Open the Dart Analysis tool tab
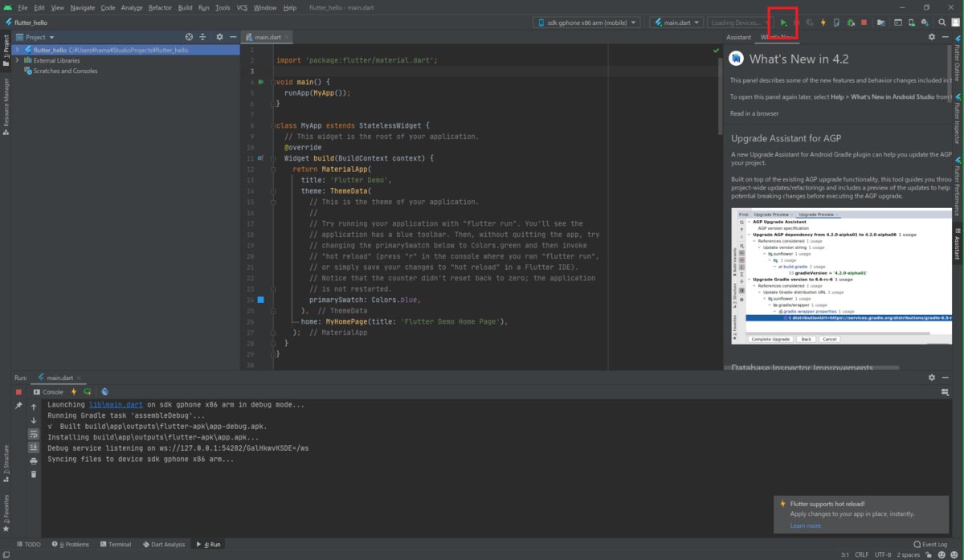Screen dimensions: 964x560 click(x=162, y=544)
